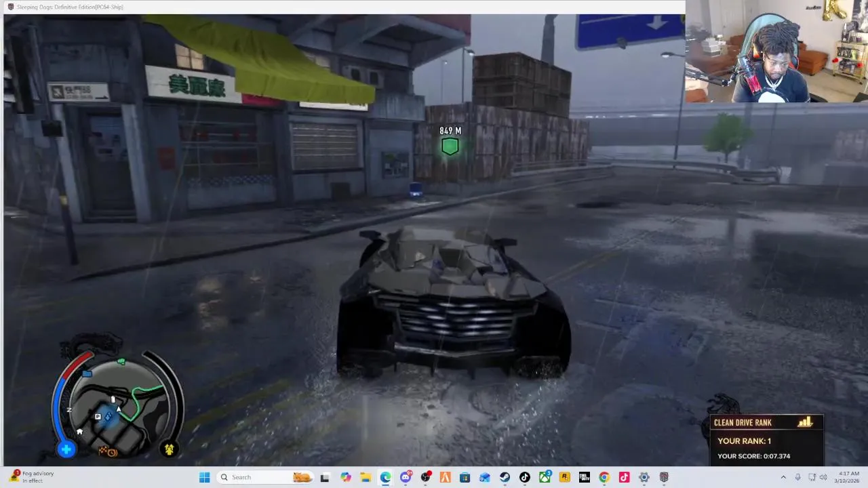Click the safehouse home icon on minimap

tap(79, 431)
